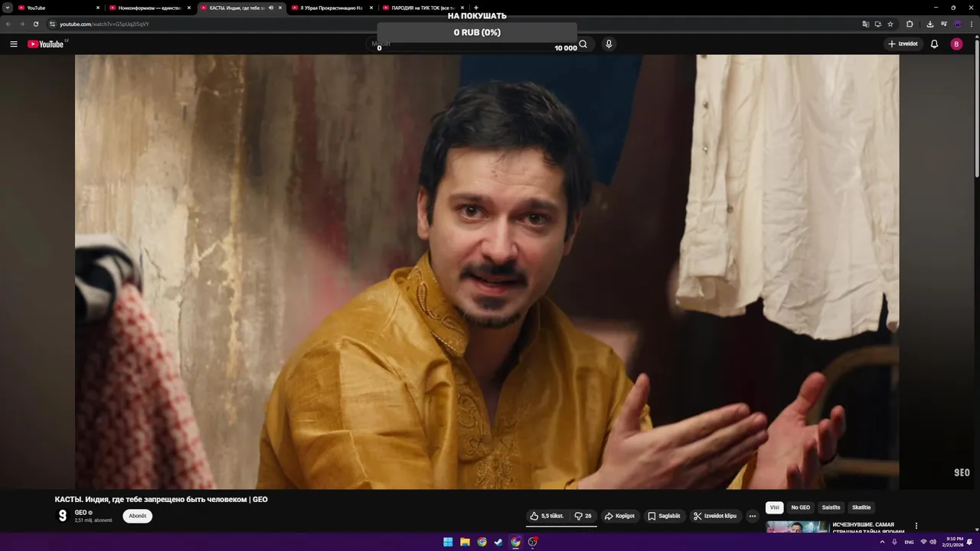
Task: Open the browser extensions puzzle icon
Action: click(x=910, y=24)
